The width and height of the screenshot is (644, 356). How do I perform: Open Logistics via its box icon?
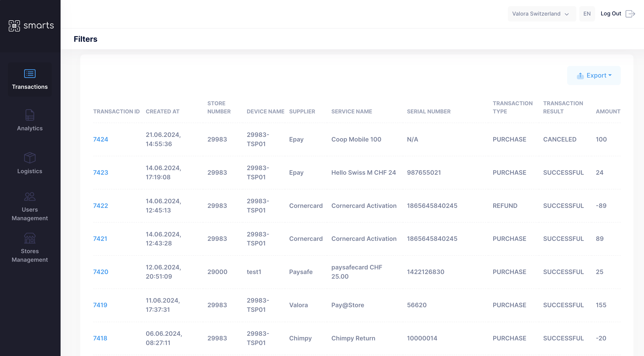click(30, 158)
